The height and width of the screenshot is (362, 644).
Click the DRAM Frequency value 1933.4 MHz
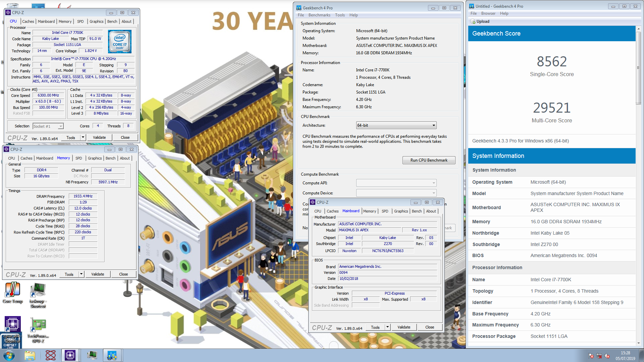pyautogui.click(x=83, y=196)
